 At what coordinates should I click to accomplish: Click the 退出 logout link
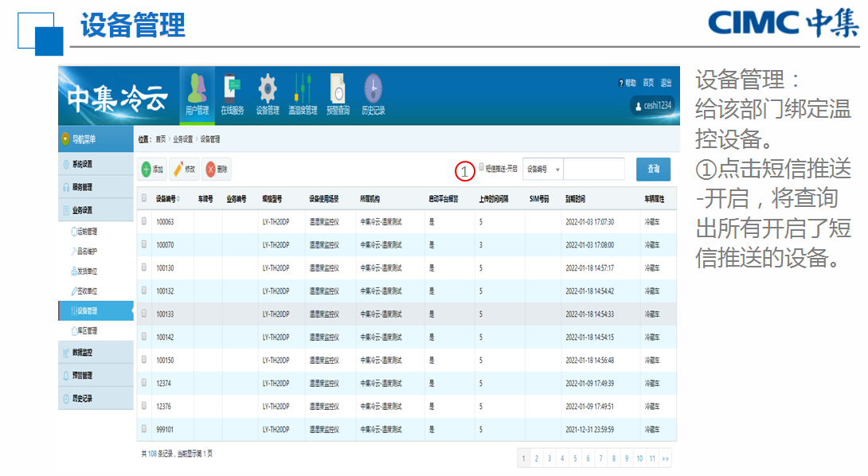click(x=666, y=83)
